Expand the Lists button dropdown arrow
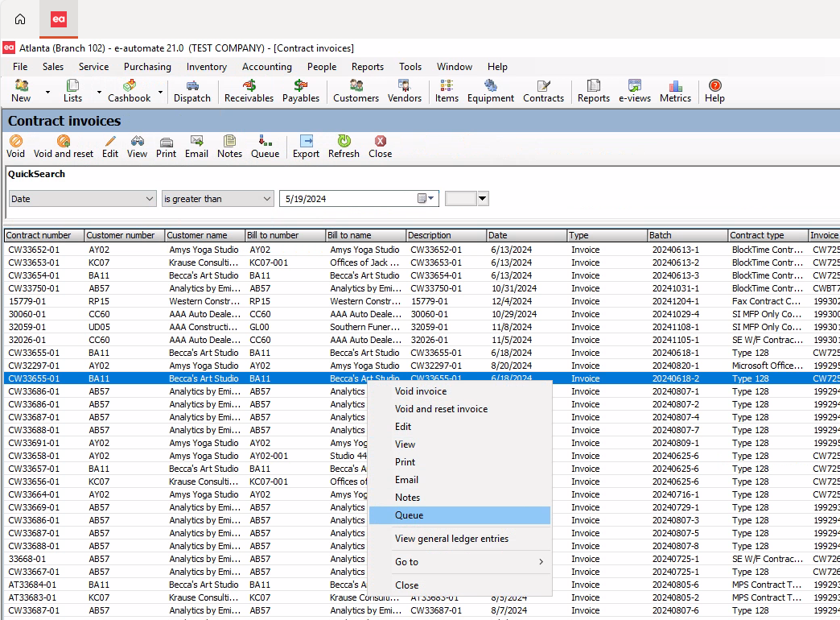The height and width of the screenshot is (620, 840). [x=99, y=93]
